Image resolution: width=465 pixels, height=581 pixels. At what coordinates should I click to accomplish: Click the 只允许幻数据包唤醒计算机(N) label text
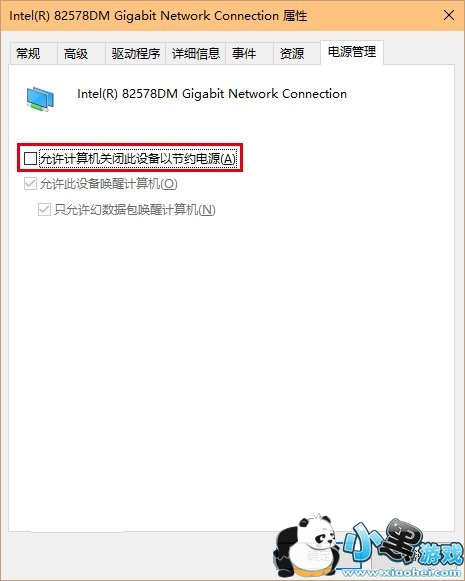point(135,210)
